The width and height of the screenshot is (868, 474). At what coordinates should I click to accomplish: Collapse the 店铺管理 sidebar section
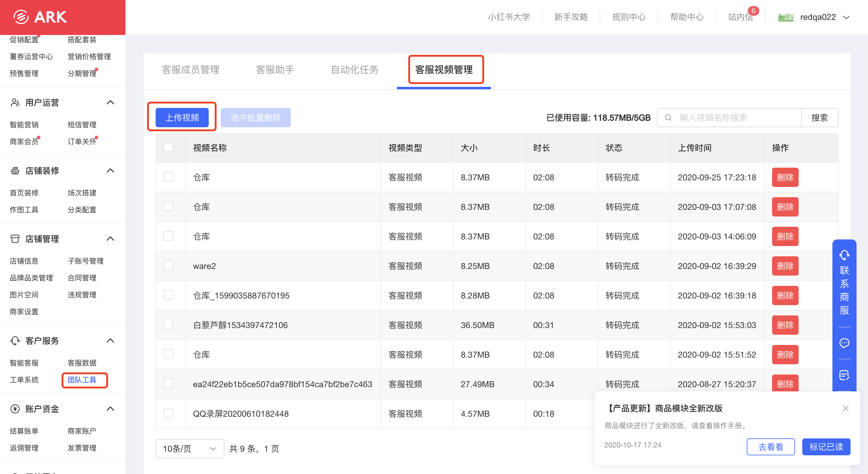coord(110,239)
